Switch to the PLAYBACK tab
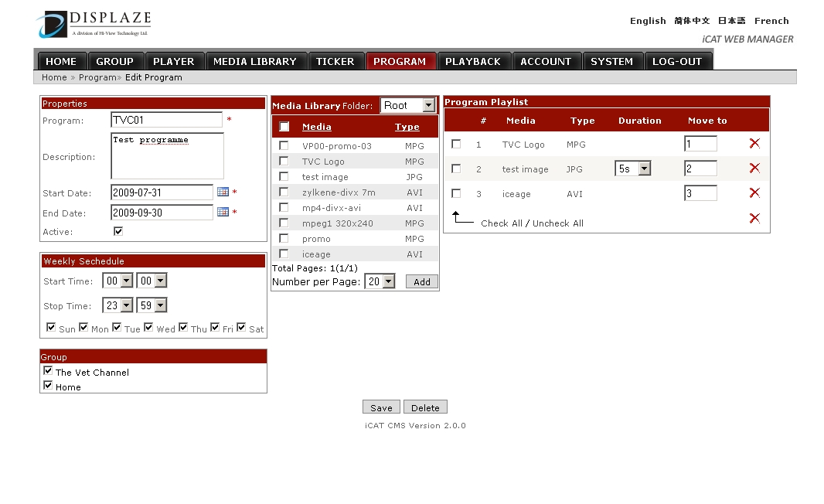This screenshot has width=824, height=504. coord(472,61)
